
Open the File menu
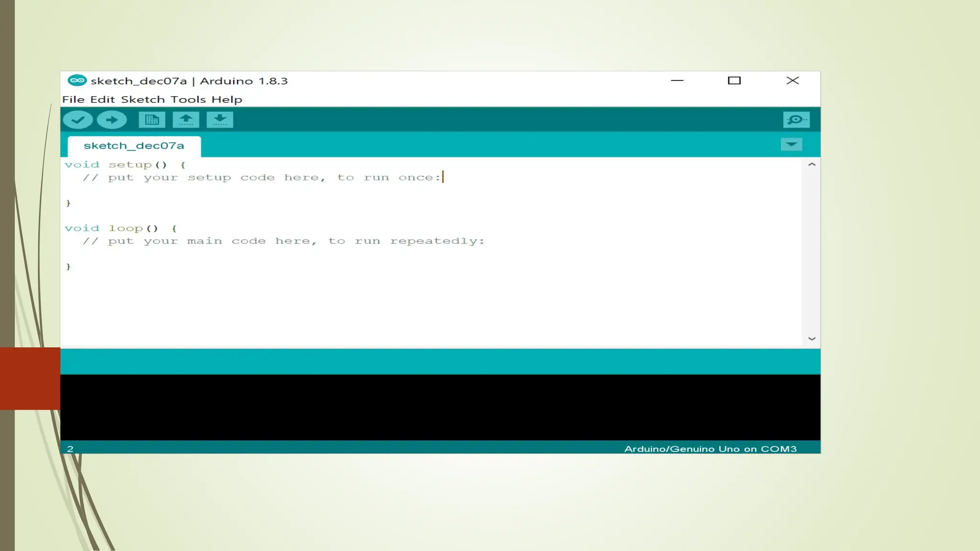[73, 99]
